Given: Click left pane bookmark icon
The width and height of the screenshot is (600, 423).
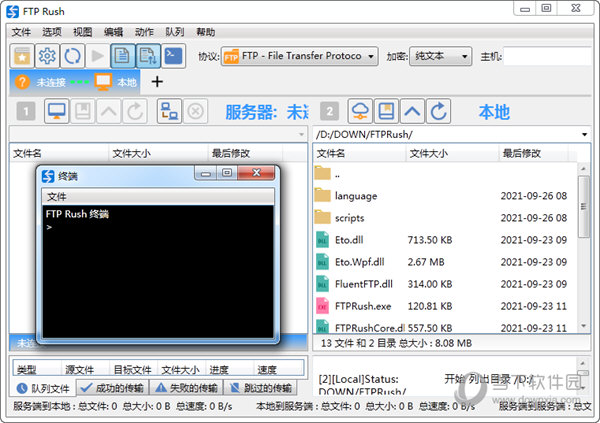Looking at the screenshot, I should [x=83, y=111].
